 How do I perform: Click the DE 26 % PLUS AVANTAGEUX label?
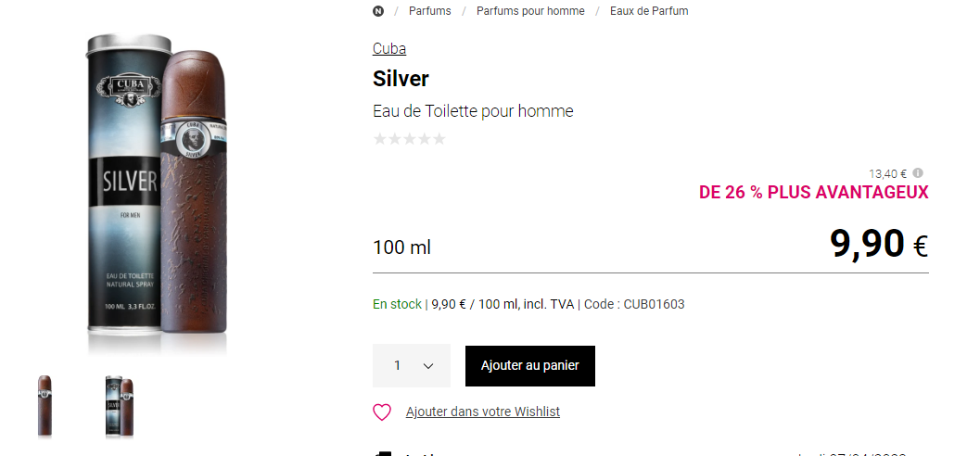(813, 193)
